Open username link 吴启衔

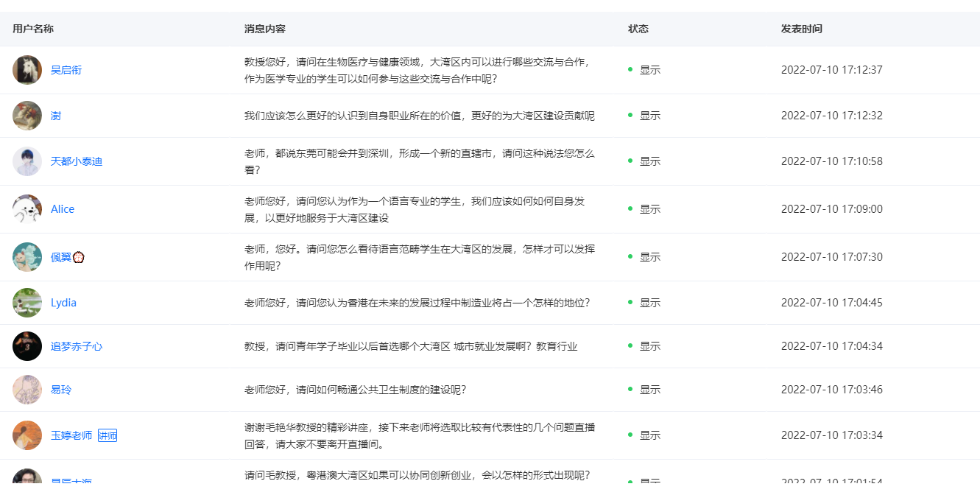(x=66, y=70)
